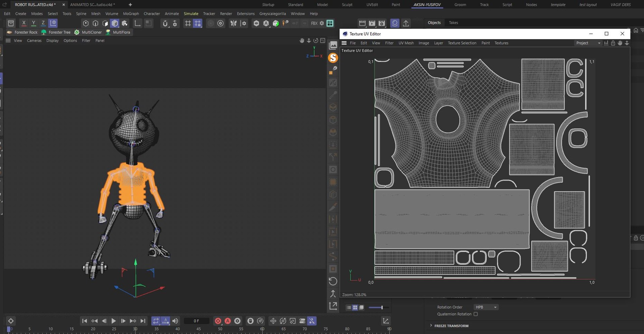Toggle the viewport maximize layout icon
644x334 pixels.
coord(323,41)
